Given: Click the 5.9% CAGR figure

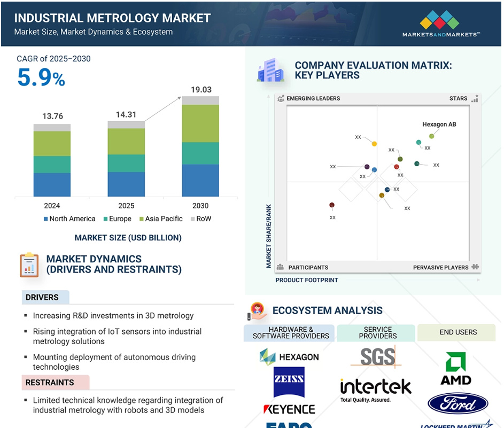Looking at the screenshot, I should [41, 78].
